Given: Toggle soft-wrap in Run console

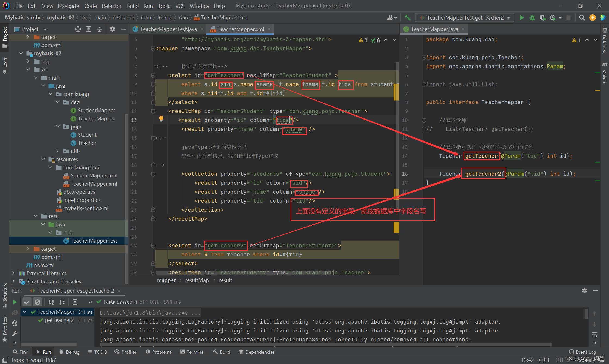Looking at the screenshot, I should click(595, 335).
